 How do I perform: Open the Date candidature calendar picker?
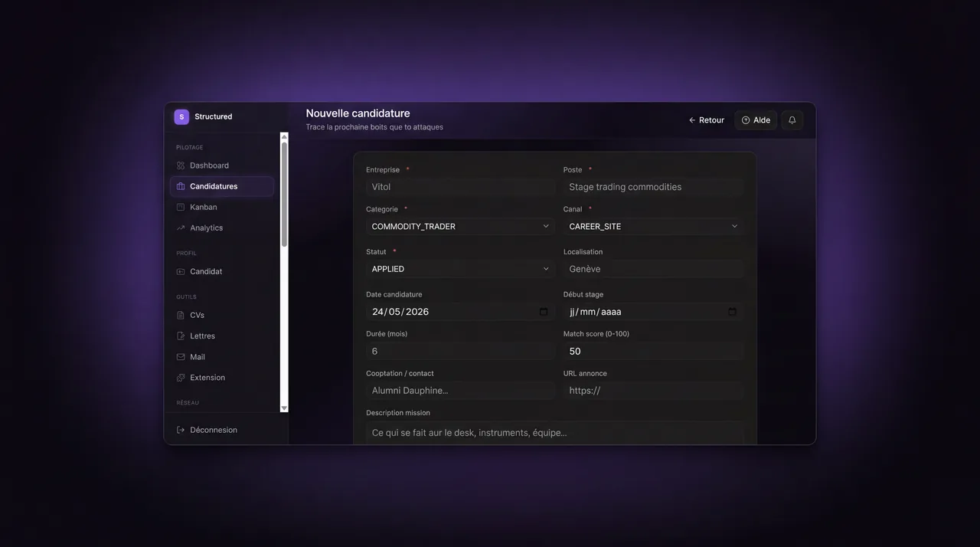click(x=544, y=312)
